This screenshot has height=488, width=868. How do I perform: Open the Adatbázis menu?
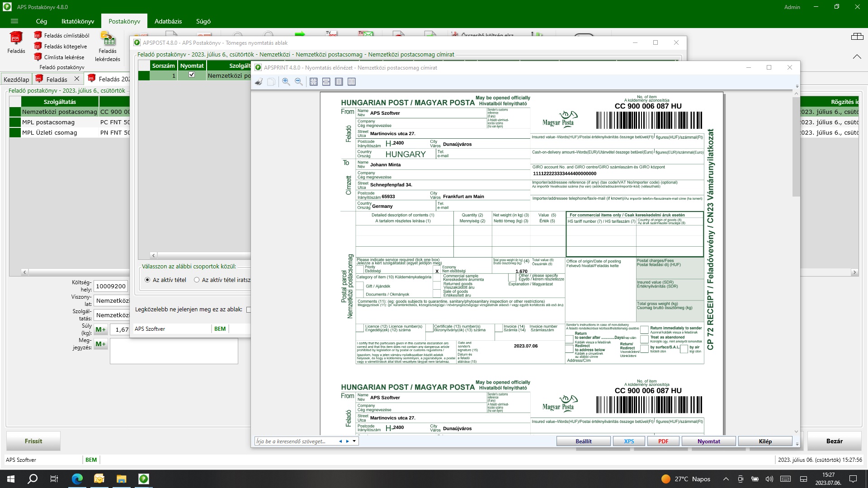tap(168, 21)
